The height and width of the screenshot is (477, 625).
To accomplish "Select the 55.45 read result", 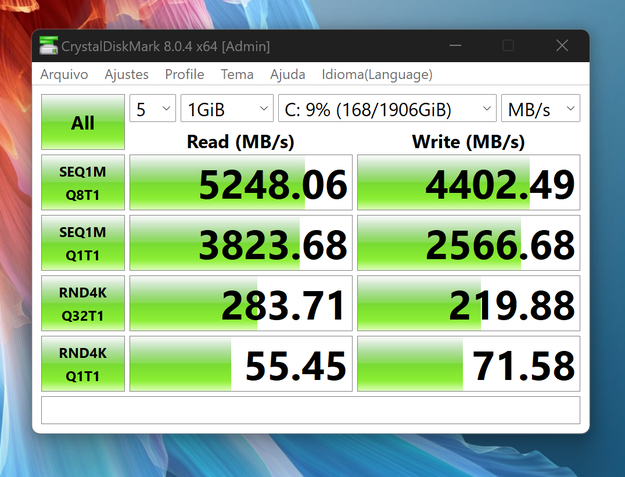I will 241,364.
